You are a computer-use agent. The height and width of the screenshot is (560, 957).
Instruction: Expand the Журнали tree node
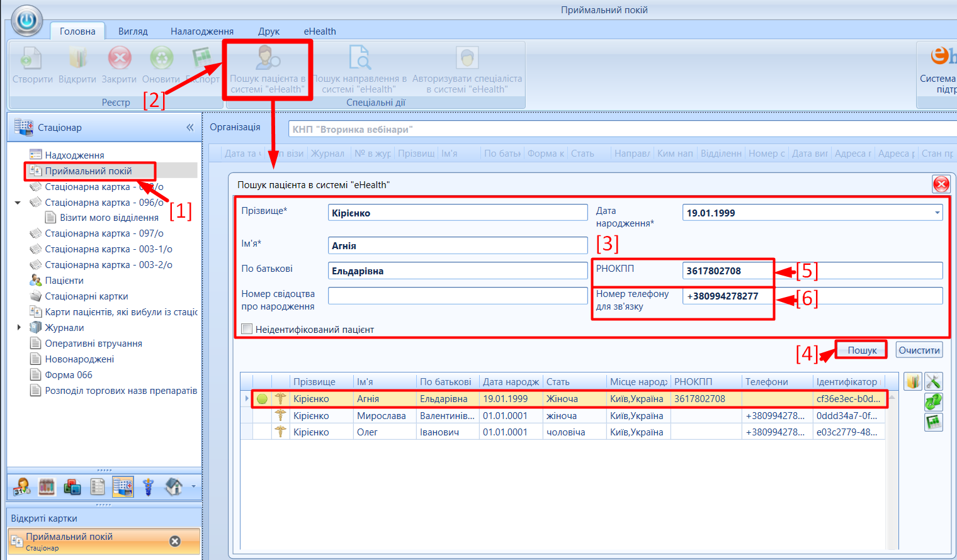[x=19, y=327]
